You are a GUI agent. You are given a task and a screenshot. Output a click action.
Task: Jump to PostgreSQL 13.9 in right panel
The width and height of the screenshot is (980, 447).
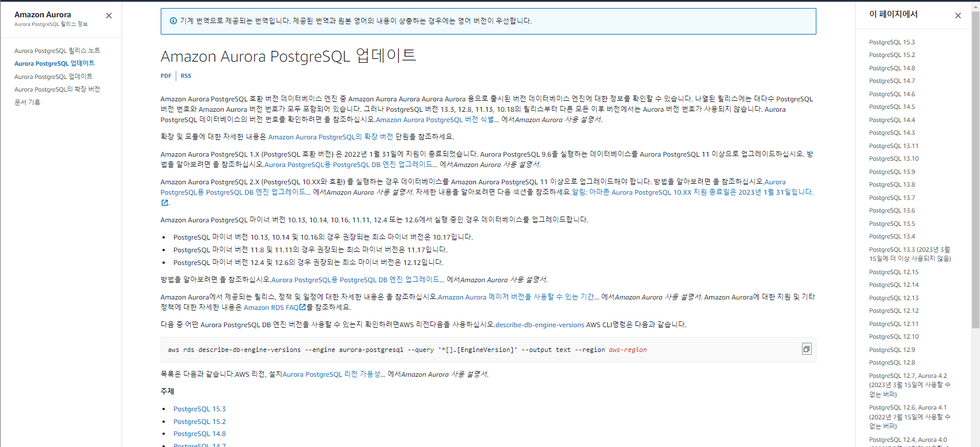[x=892, y=172]
